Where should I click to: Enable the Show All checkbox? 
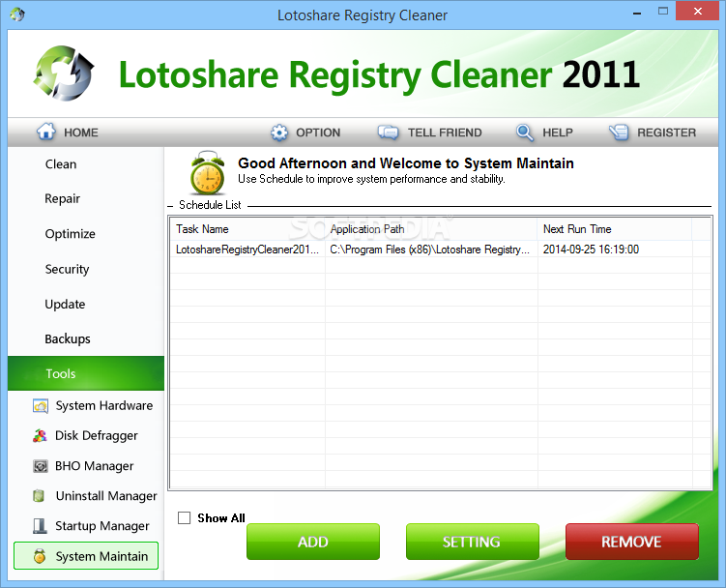[185, 517]
